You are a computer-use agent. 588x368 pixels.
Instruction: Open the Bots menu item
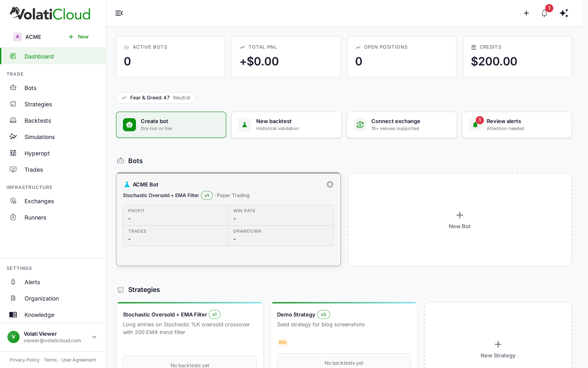point(53,88)
